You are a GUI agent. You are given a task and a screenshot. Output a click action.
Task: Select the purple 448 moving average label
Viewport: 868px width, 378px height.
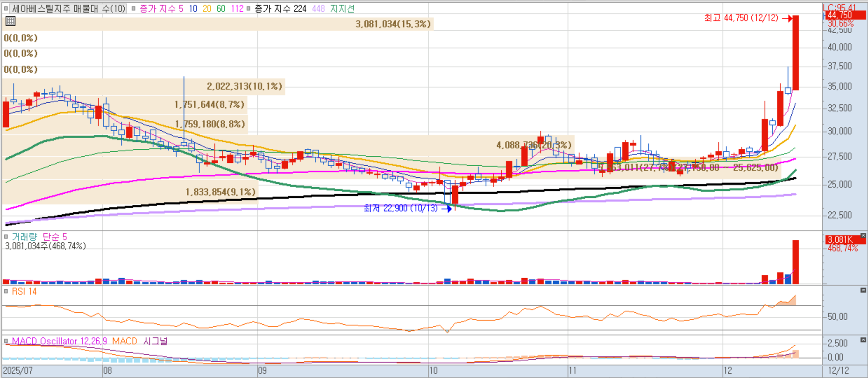[319, 8]
